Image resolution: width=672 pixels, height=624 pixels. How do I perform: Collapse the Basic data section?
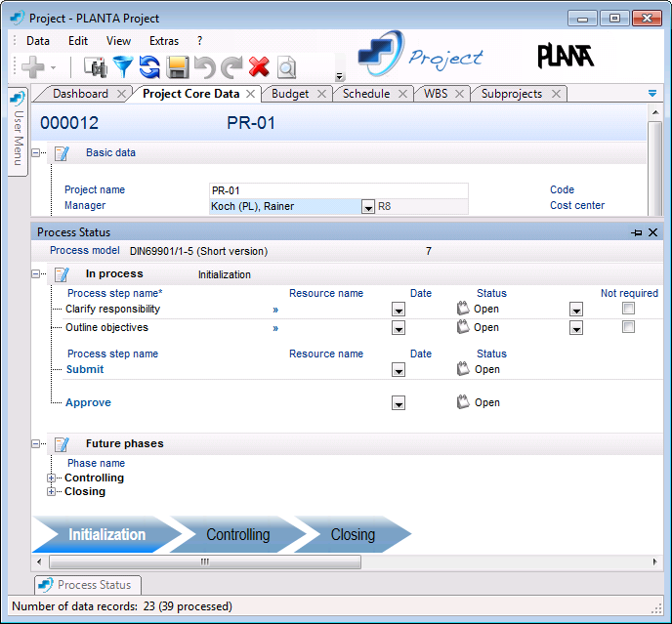coord(36,152)
